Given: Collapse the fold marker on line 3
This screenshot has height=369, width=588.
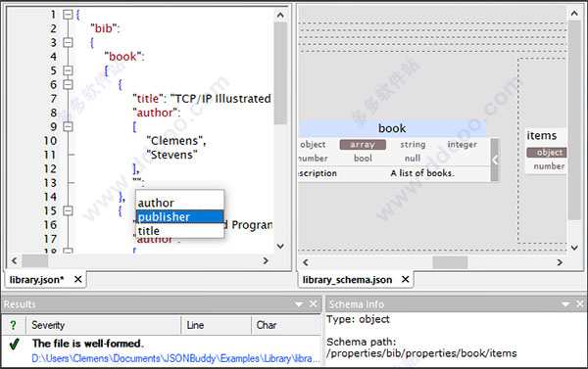Looking at the screenshot, I should (x=68, y=43).
